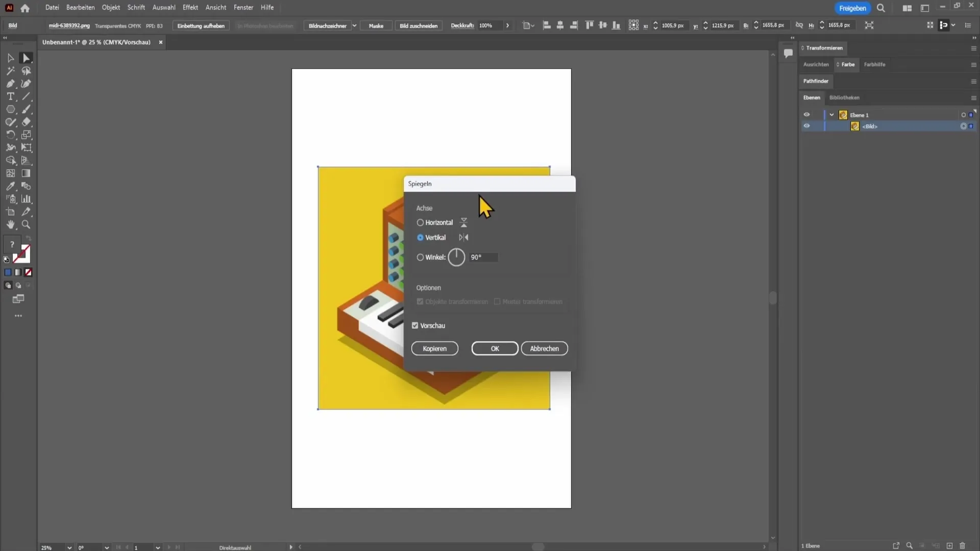Select Vertikal axis radio button

[x=420, y=237]
